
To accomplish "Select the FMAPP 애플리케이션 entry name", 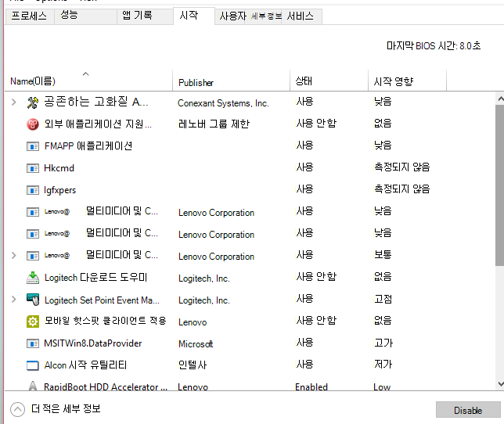I will click(88, 146).
